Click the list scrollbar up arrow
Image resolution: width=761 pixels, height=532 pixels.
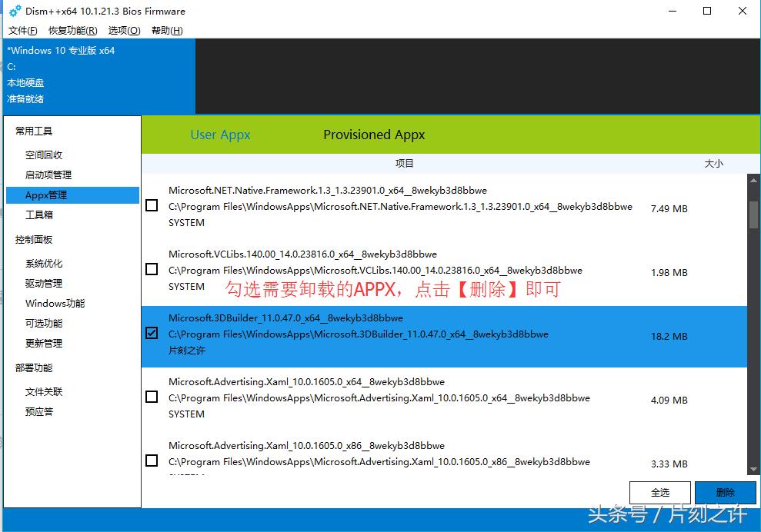pos(754,181)
